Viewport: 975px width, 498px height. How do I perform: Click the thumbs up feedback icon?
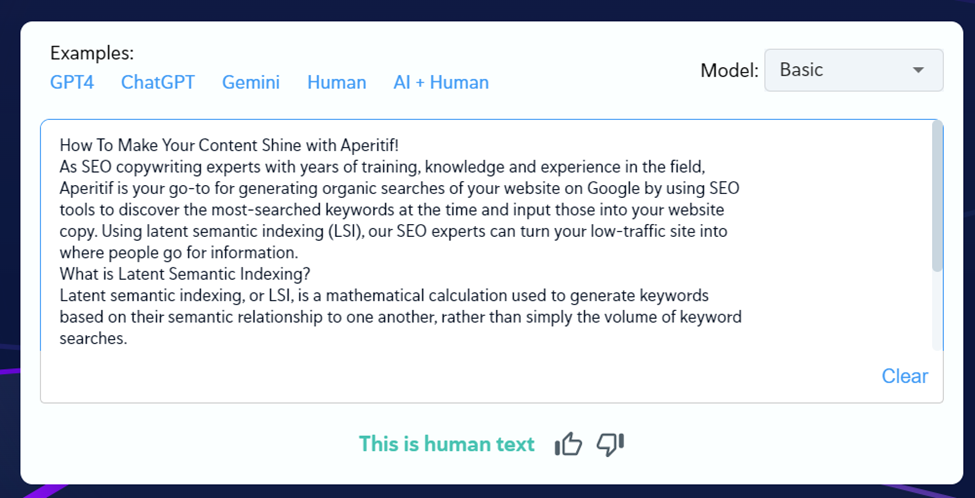(x=568, y=444)
